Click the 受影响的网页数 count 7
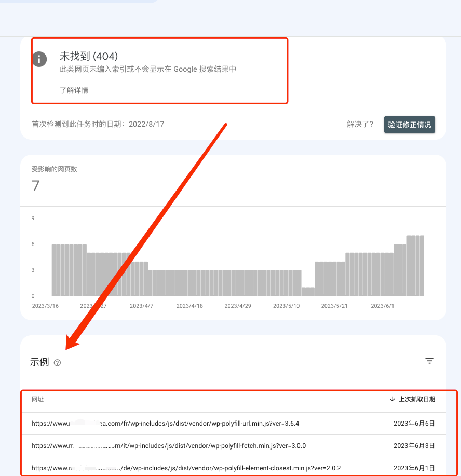 click(x=35, y=186)
